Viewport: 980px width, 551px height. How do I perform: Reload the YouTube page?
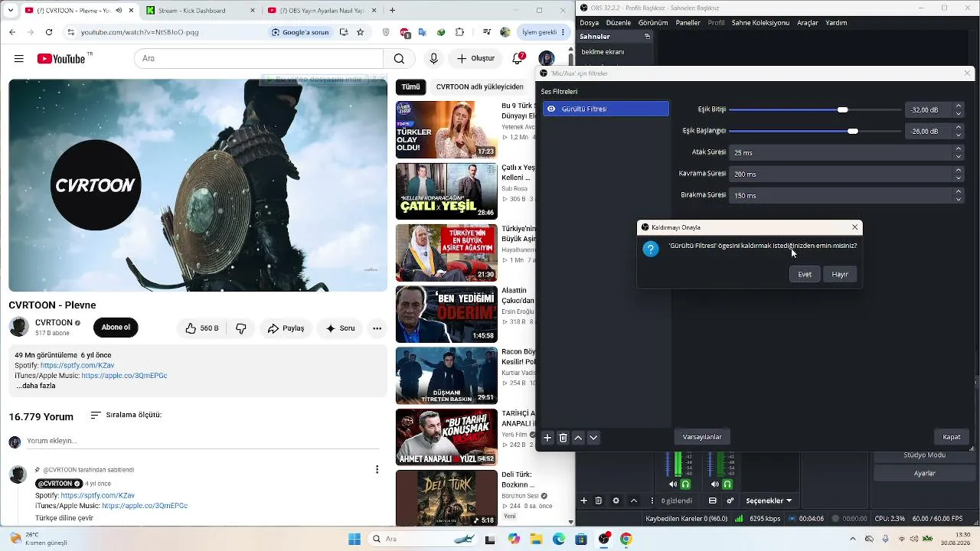pyautogui.click(x=49, y=32)
